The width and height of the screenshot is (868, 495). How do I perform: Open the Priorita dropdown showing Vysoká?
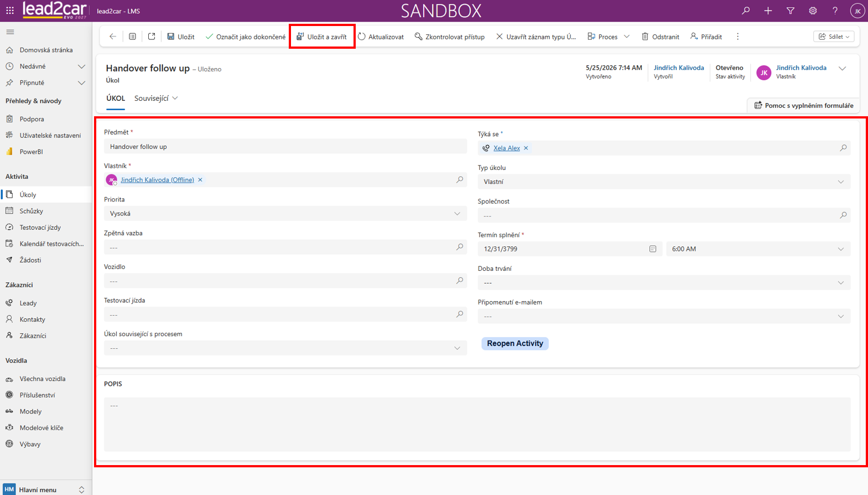coord(285,214)
